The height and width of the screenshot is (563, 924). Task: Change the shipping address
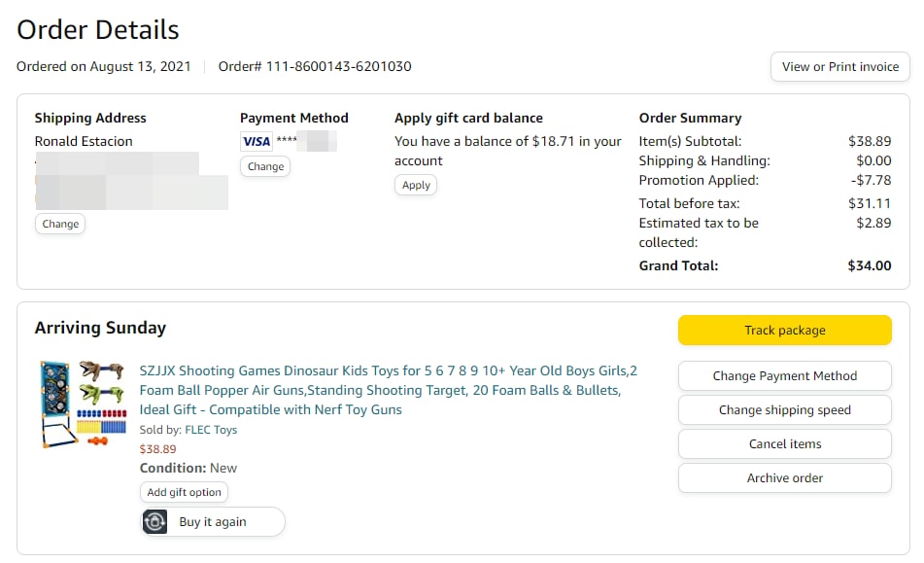click(x=60, y=224)
